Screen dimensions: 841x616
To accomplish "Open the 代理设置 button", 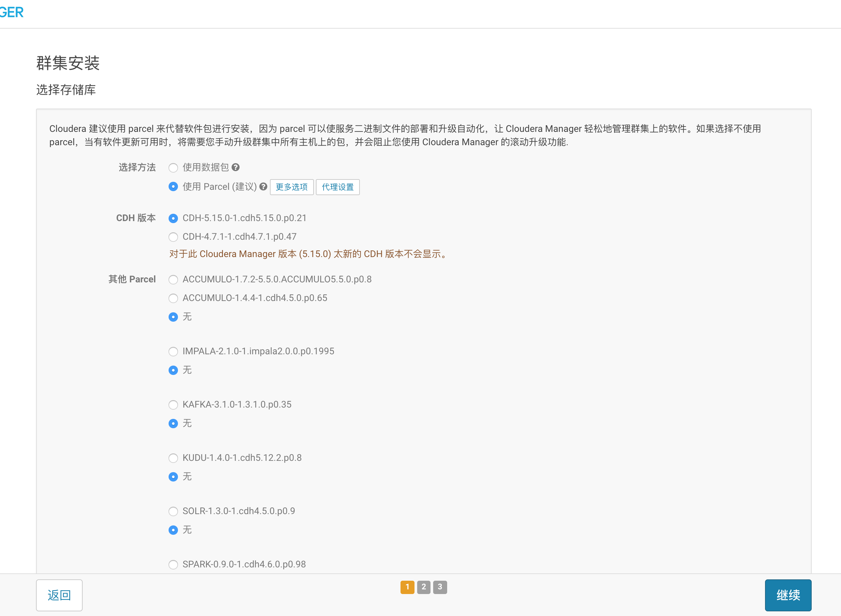I will click(337, 187).
